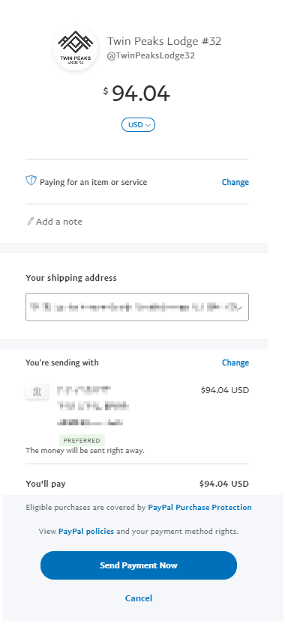Image resolution: width=285 pixels, height=644 pixels.
Task: Click the 'Paying for an item or service' label
Action: (x=93, y=183)
